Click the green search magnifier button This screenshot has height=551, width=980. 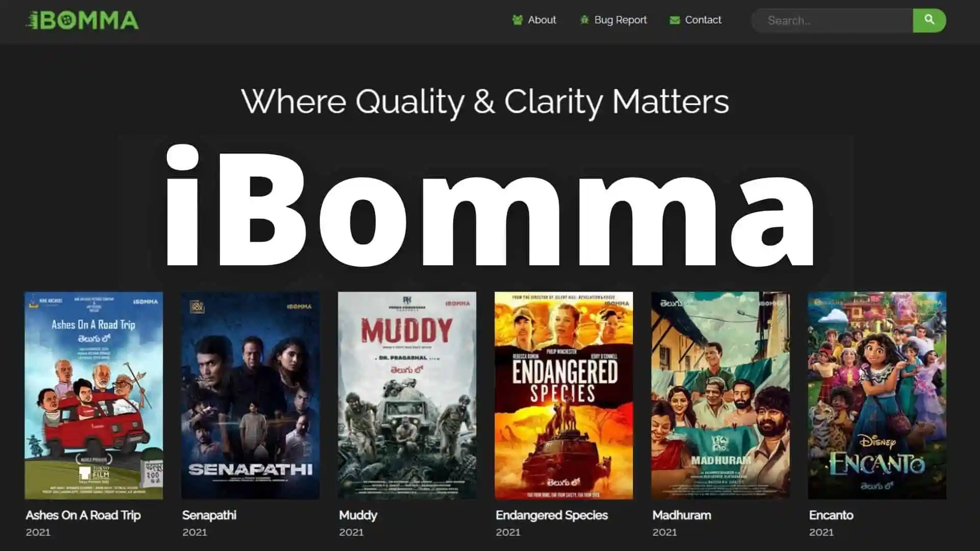[x=929, y=20]
